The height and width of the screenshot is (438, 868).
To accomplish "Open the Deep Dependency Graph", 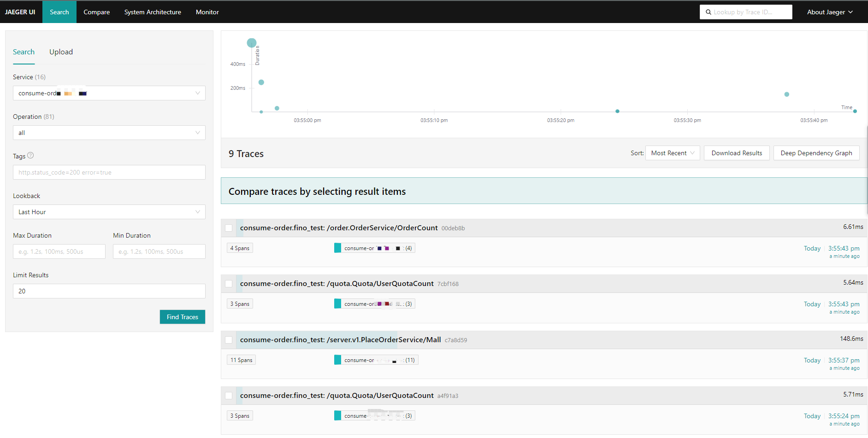I will coord(816,153).
